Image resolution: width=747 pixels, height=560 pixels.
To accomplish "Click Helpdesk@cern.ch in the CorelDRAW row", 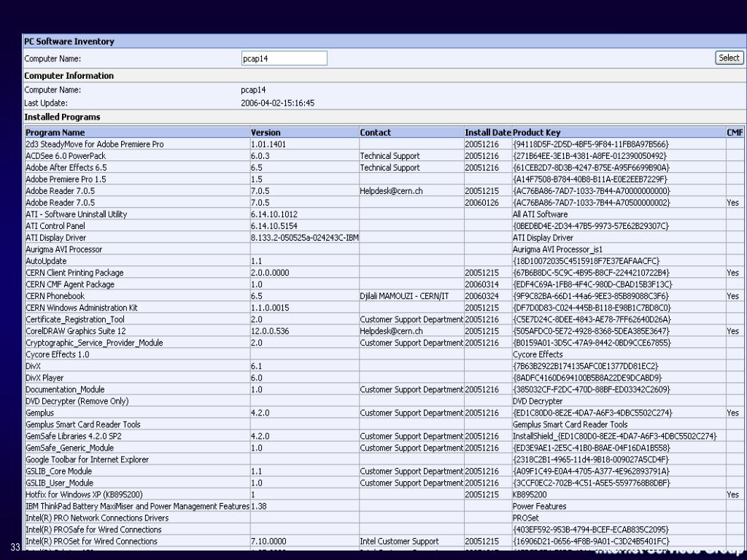I will point(392,331).
